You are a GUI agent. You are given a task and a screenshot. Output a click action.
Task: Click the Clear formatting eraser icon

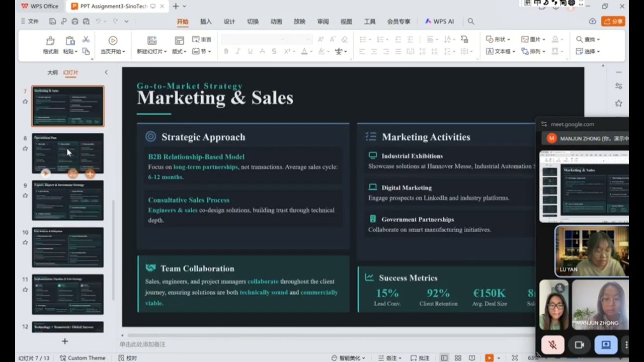click(x=345, y=39)
